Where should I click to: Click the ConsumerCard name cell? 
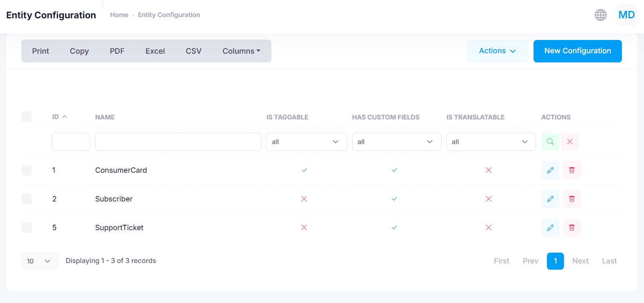(121, 170)
